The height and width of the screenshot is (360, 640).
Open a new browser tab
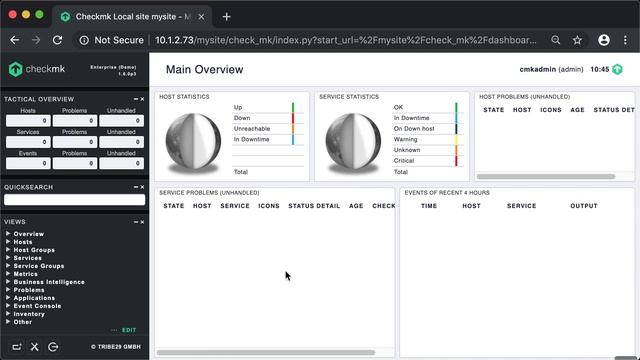(x=227, y=17)
